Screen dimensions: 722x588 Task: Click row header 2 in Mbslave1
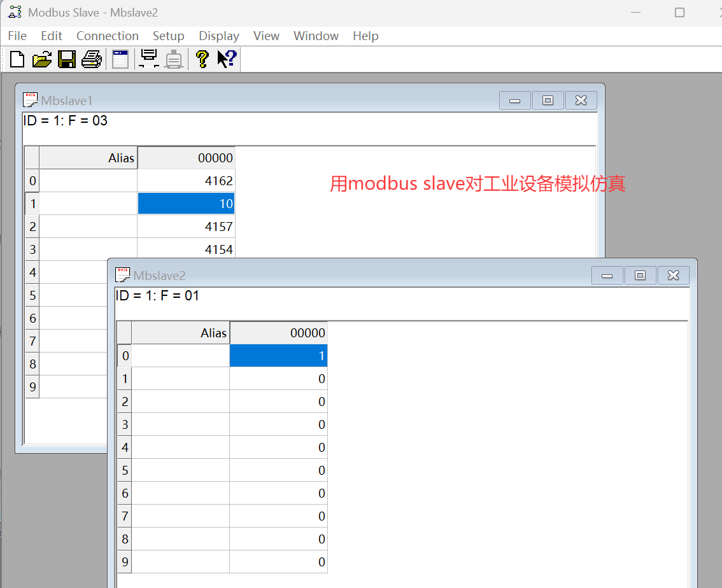[x=32, y=227]
